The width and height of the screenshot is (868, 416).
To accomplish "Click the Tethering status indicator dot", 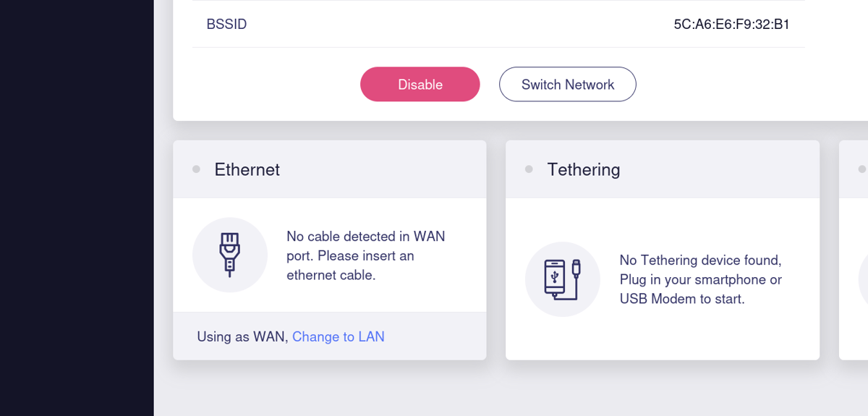I will coord(529,169).
